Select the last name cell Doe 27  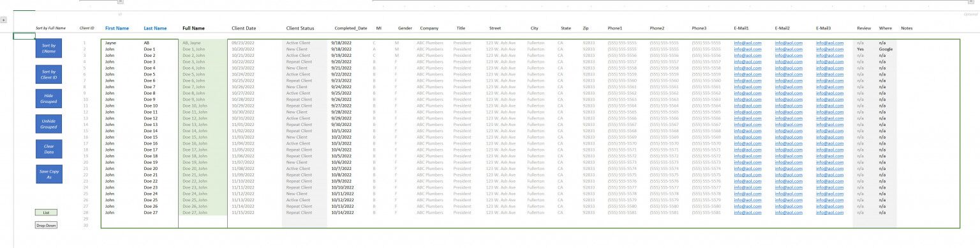[x=151, y=213]
